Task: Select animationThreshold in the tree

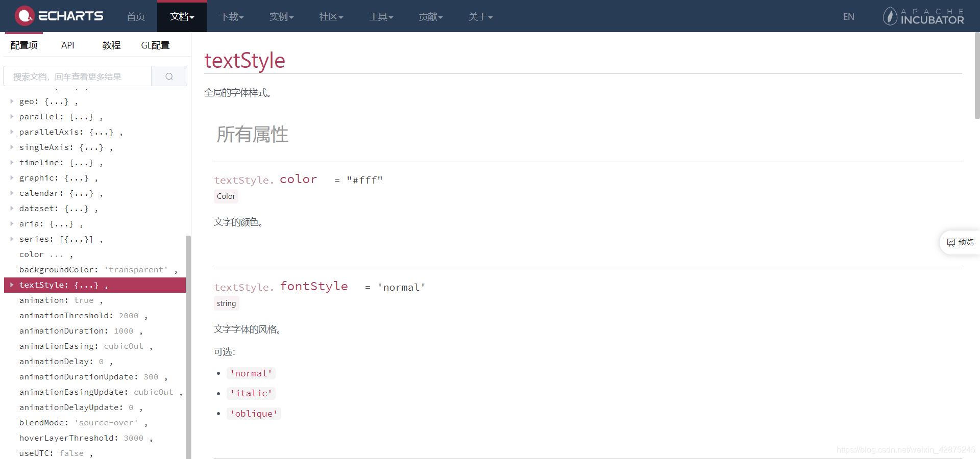Action: (83, 316)
